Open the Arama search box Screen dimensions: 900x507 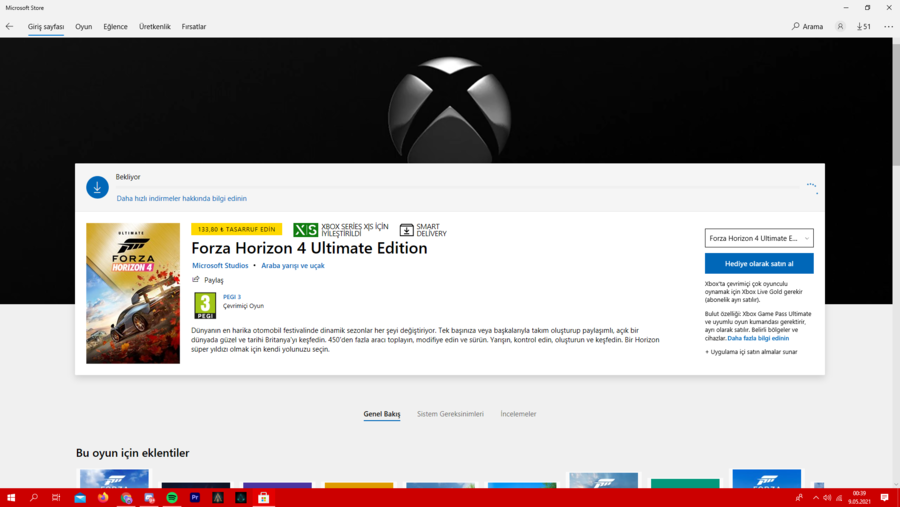pyautogui.click(x=808, y=26)
